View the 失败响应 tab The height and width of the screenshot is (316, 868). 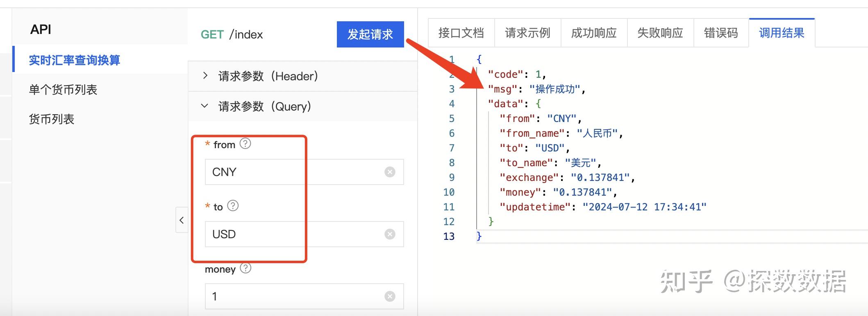660,33
